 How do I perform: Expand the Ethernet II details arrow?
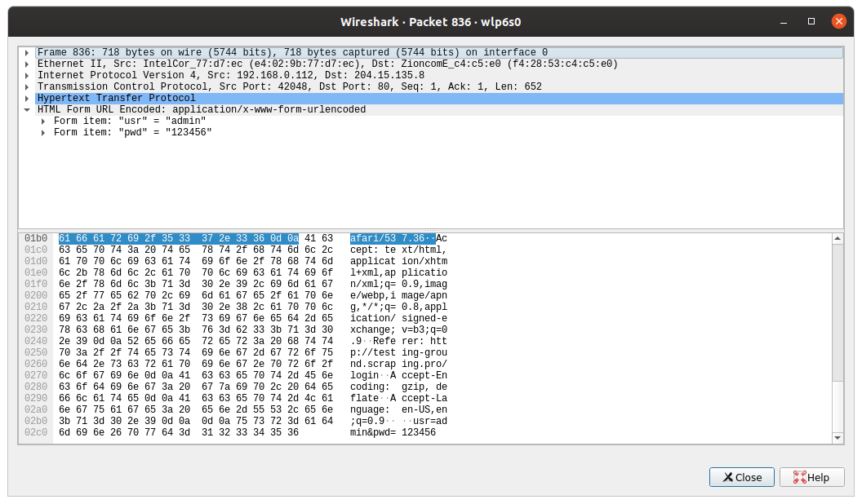[x=26, y=64]
